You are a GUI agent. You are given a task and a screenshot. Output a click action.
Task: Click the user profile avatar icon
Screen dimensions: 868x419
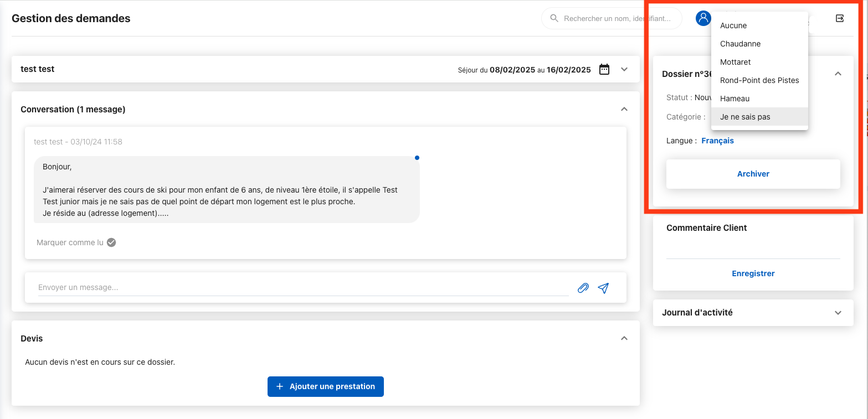click(703, 18)
